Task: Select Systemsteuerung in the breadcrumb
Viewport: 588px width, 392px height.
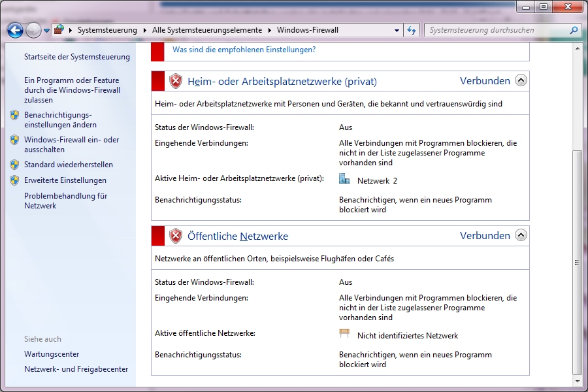Action: pyautogui.click(x=107, y=30)
